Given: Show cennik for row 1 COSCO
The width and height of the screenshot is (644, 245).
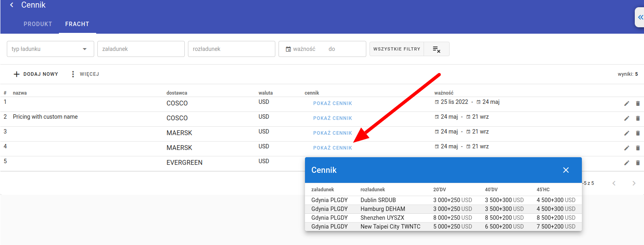Looking at the screenshot, I should point(333,103).
